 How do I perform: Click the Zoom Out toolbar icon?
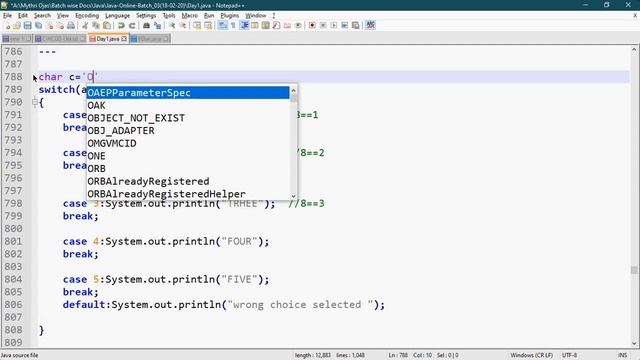tap(183, 25)
